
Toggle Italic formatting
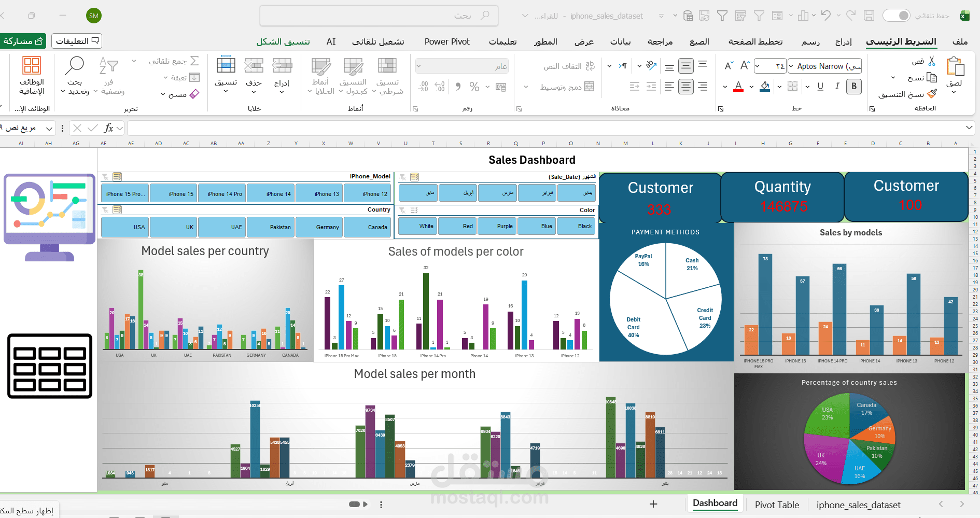[x=837, y=87]
